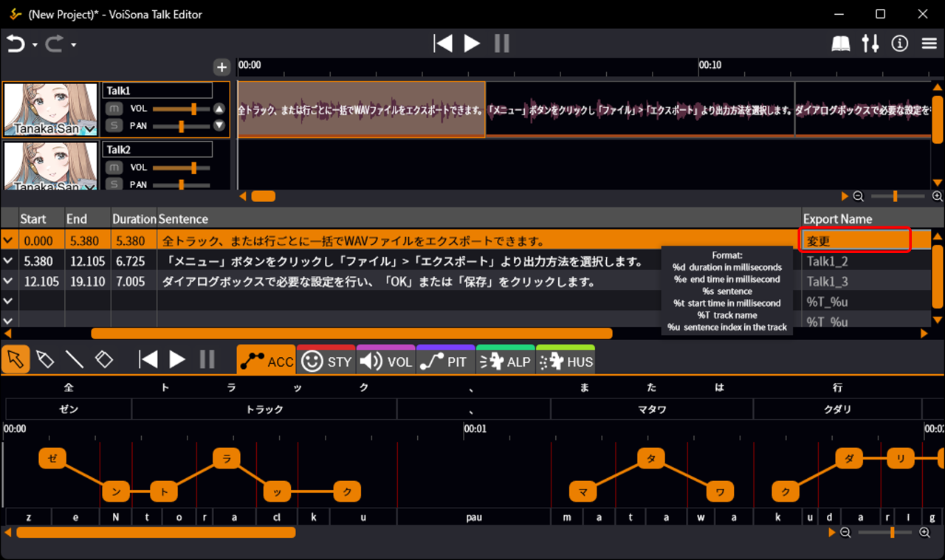Image resolution: width=945 pixels, height=560 pixels.
Task: Click the Talk1 track name field
Action: coord(157,90)
